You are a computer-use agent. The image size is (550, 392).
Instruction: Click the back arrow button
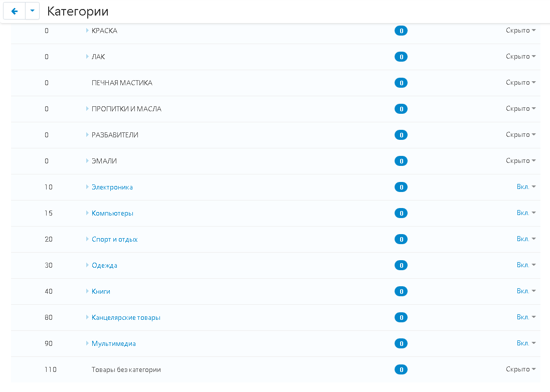tap(15, 11)
